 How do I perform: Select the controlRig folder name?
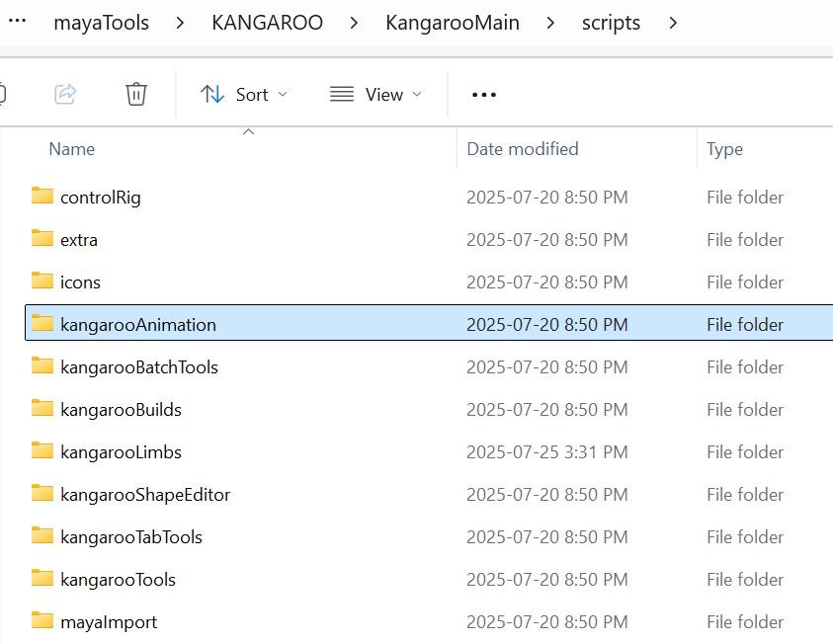[x=101, y=198]
